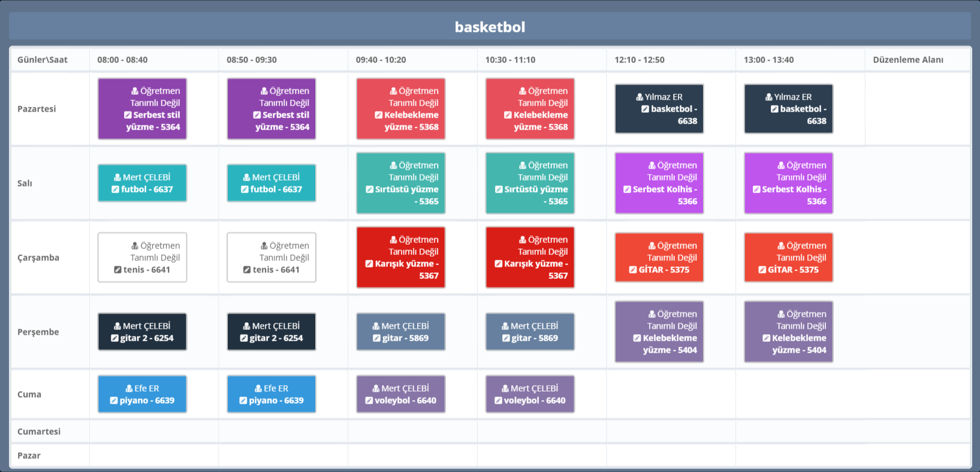Screen dimensions: 980x472
Task: Open Wednesday 09:40 Karışık yüzme lesson card
Action: (400, 258)
